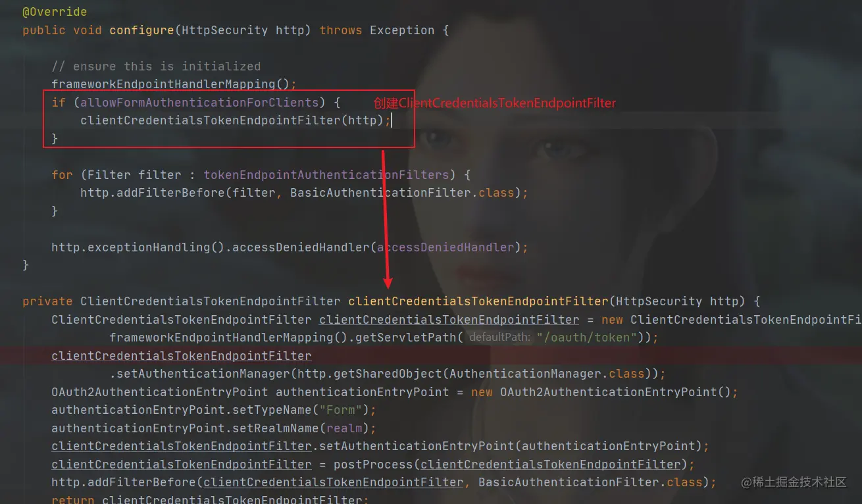Click the @Override annotation
862x504 pixels.
click(55, 12)
